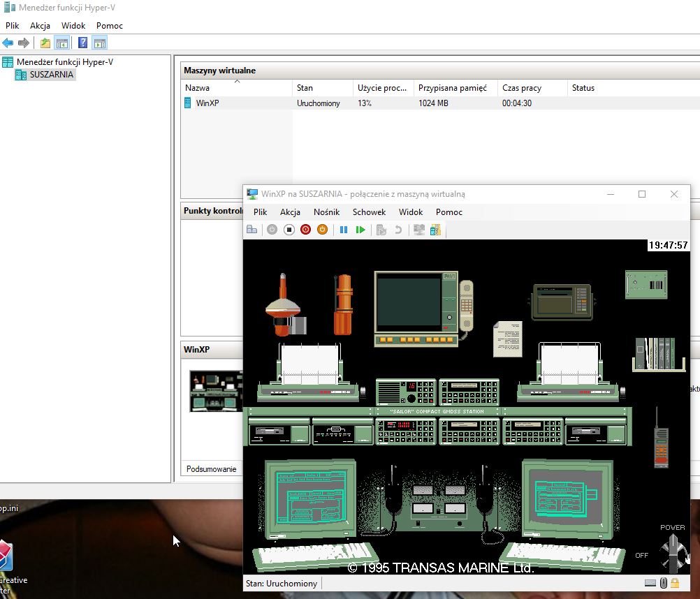Image resolution: width=700 pixels, height=599 pixels.
Task: Toggle the action pane toolbar icon
Action: [100, 43]
